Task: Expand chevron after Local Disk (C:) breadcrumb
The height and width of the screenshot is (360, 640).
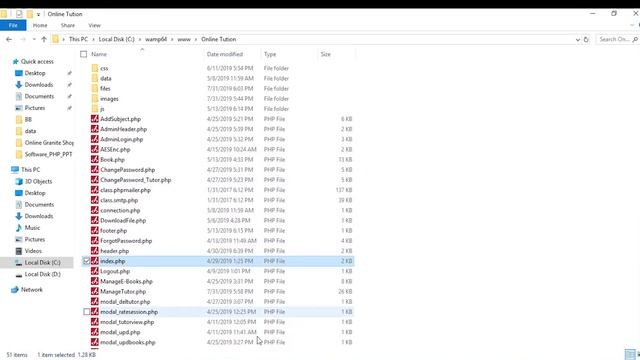Action: (140, 39)
